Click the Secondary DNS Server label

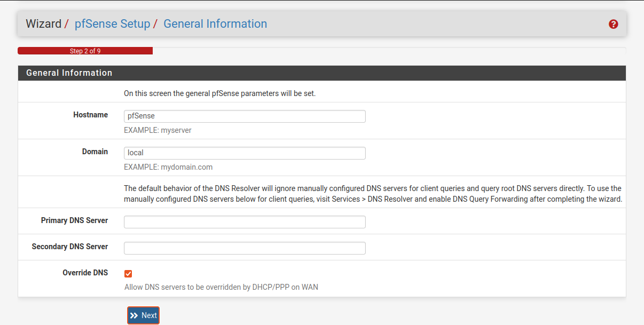pyautogui.click(x=70, y=247)
